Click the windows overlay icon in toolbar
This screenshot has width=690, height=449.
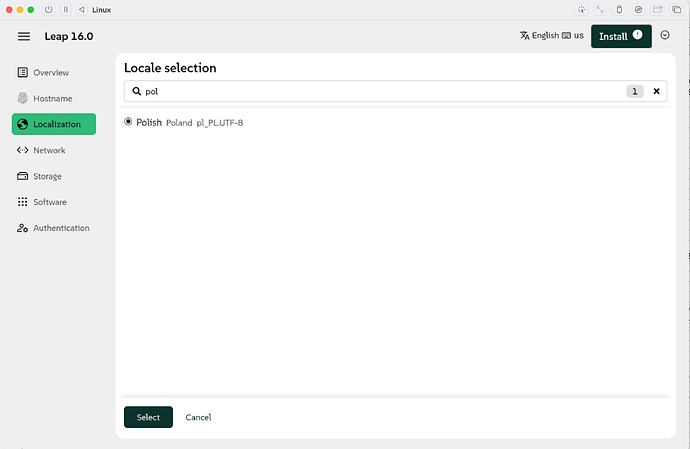pyautogui.click(x=677, y=9)
